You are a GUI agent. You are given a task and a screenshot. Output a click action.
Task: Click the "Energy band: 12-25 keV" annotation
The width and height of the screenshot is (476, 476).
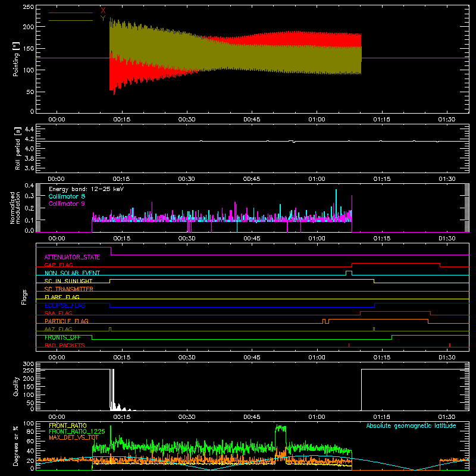(86, 189)
